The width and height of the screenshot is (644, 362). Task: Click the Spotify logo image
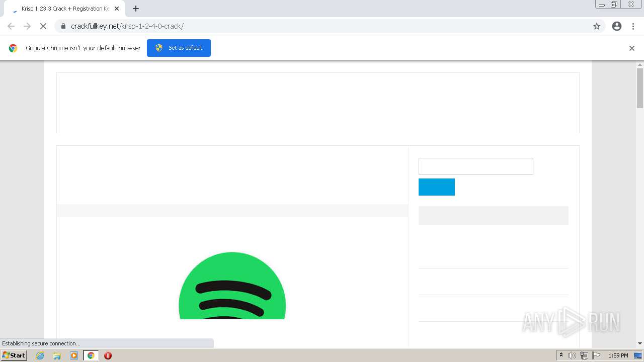pos(232,286)
